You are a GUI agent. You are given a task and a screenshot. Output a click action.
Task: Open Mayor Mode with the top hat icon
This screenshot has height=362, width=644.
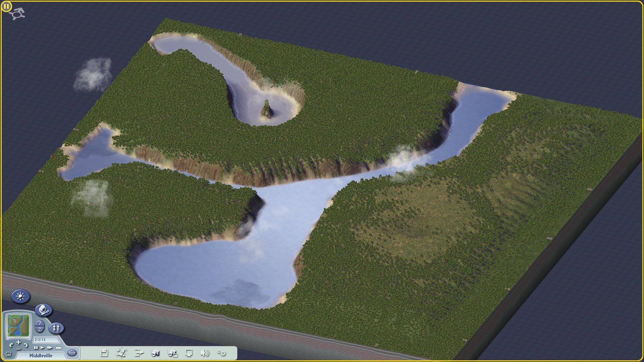click(x=44, y=310)
